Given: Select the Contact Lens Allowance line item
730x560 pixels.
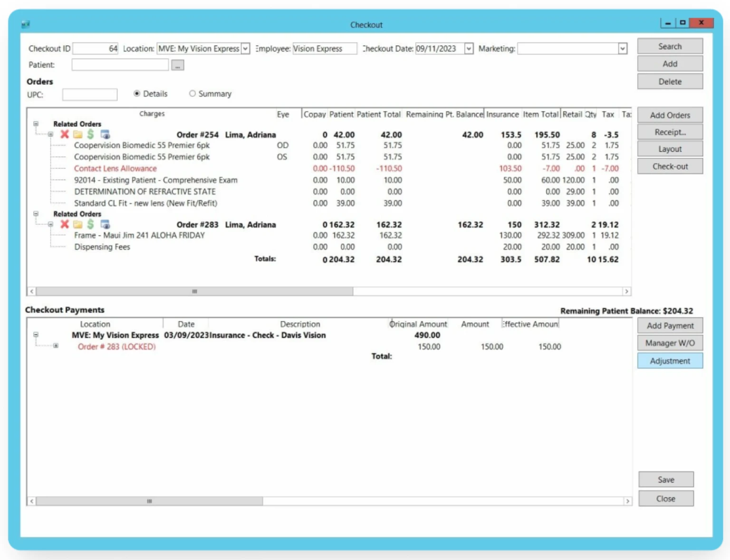Looking at the screenshot, I should [115, 168].
